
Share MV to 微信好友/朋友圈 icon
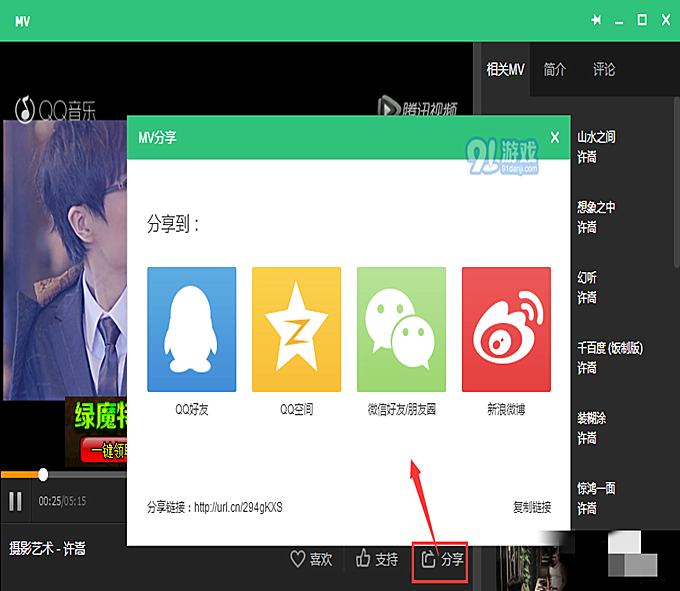tap(402, 330)
